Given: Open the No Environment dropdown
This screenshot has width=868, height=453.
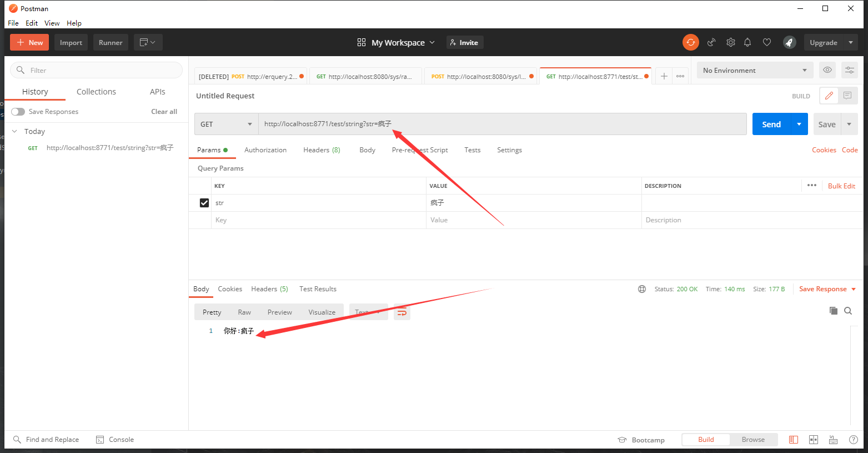Looking at the screenshot, I should click(x=755, y=70).
